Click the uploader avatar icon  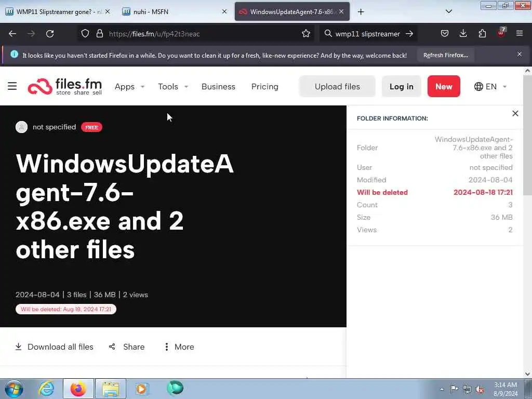pos(21,127)
